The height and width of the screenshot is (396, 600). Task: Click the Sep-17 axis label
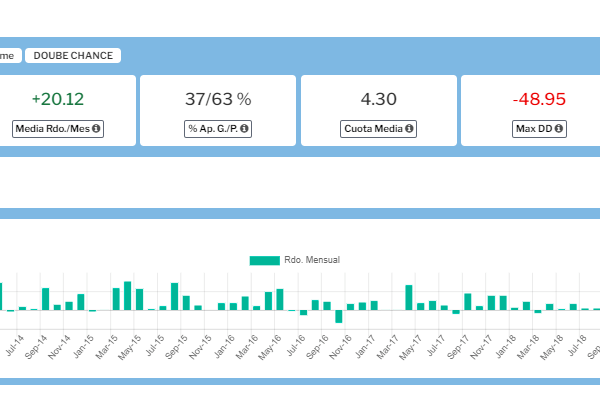pos(458,347)
